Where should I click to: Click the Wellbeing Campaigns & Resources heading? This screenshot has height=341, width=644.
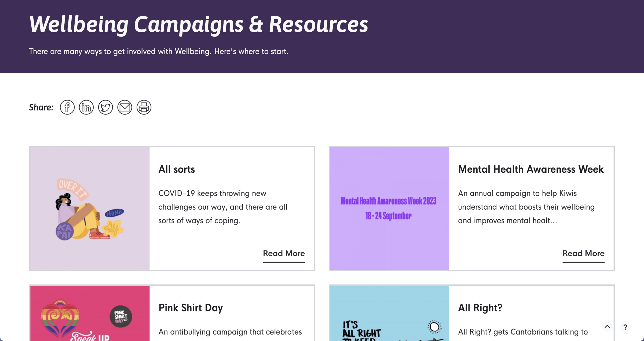coord(198,24)
